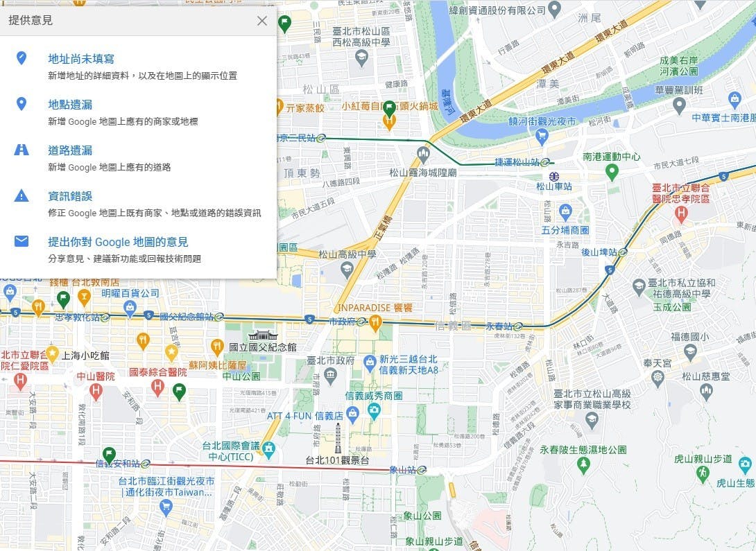Click the 南京三民站 metro station marker
The height and width of the screenshot is (551, 756).
pos(321,138)
